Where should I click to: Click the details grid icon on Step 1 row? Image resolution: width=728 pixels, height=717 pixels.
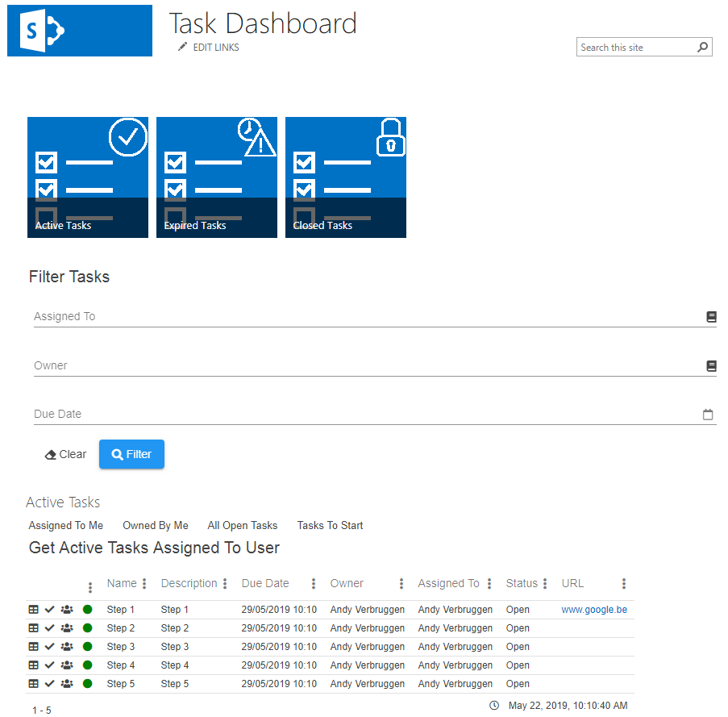click(x=32, y=609)
